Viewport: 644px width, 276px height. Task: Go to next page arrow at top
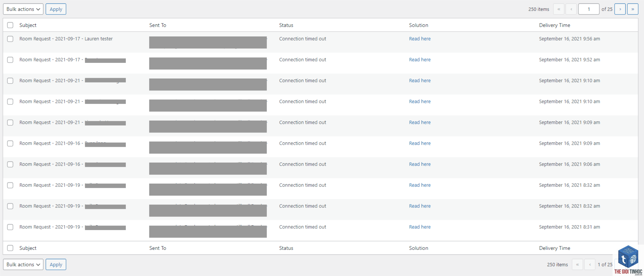tap(620, 9)
